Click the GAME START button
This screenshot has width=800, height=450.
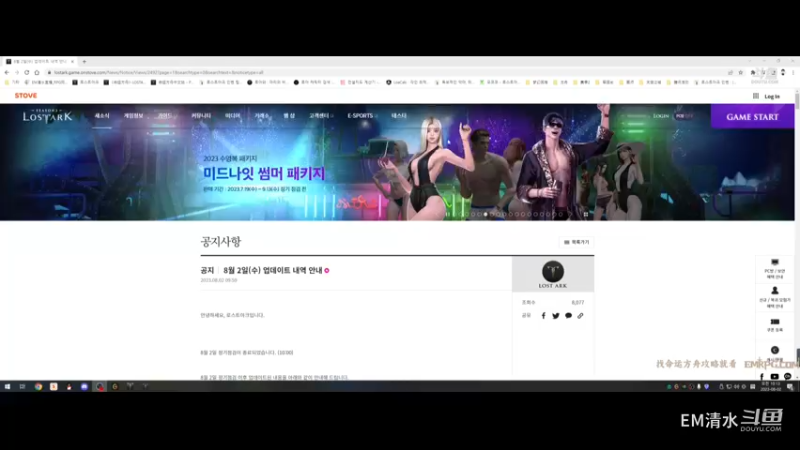753,117
